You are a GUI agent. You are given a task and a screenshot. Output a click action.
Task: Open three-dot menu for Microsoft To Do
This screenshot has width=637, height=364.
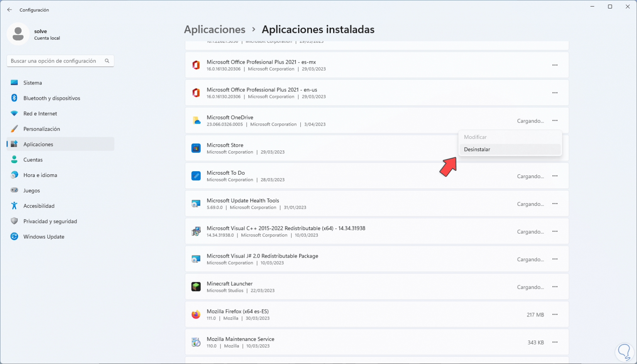click(555, 176)
